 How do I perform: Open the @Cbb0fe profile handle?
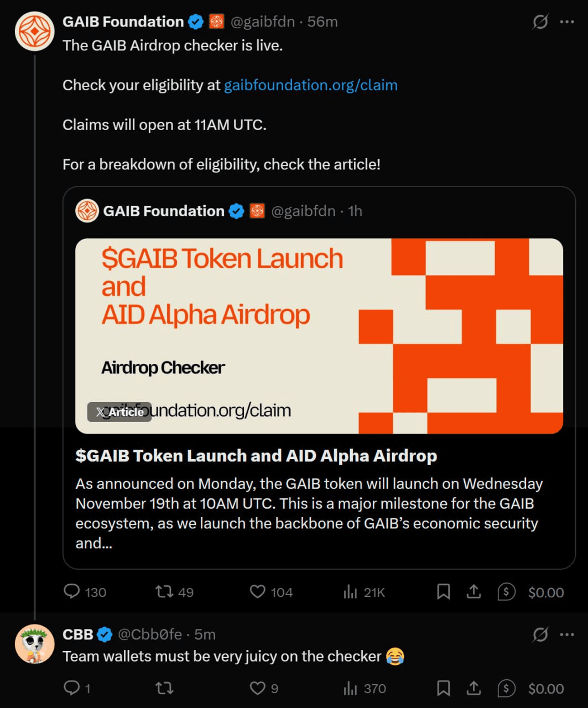150,634
